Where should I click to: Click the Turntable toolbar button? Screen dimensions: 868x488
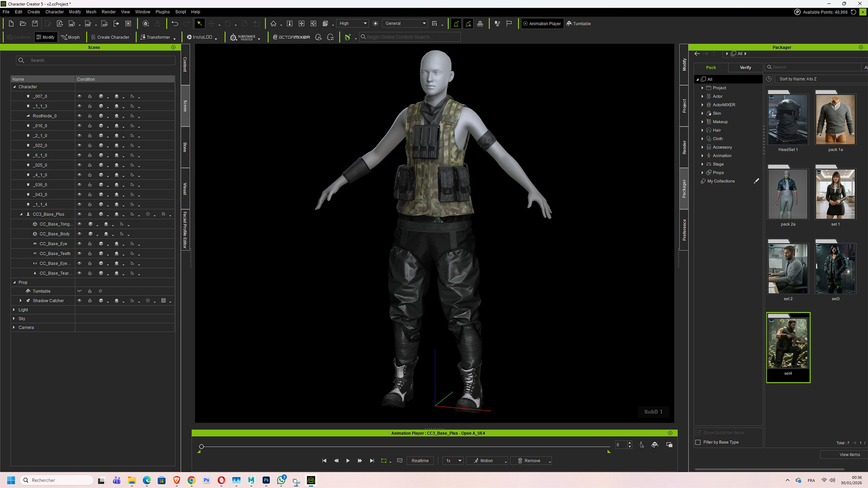pyautogui.click(x=579, y=23)
